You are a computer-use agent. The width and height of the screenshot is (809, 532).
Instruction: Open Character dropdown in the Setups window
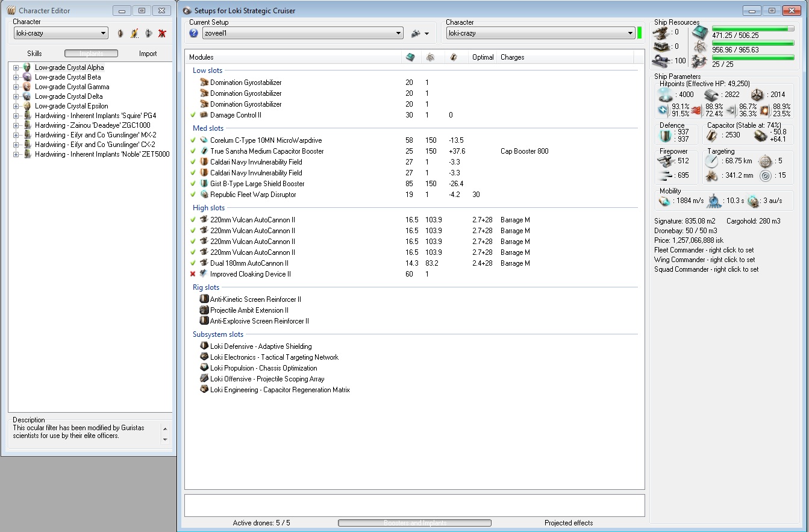pyautogui.click(x=541, y=33)
